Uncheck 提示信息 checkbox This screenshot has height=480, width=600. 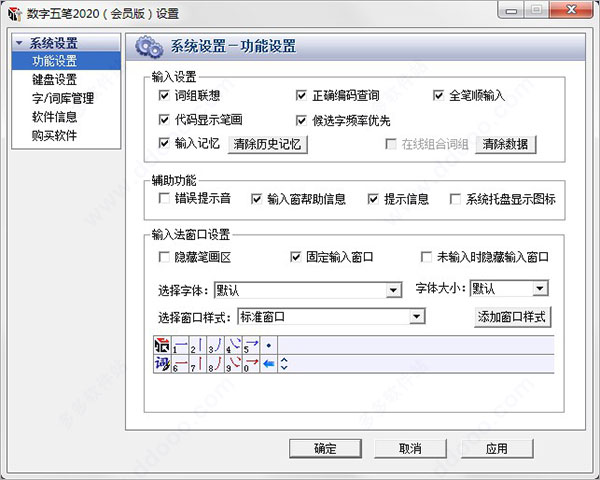[373, 199]
